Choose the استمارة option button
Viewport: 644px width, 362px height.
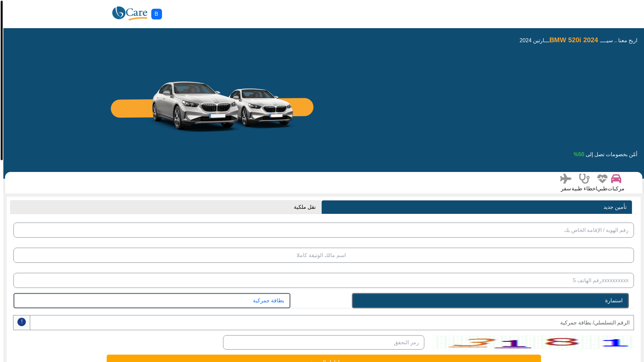(490, 301)
